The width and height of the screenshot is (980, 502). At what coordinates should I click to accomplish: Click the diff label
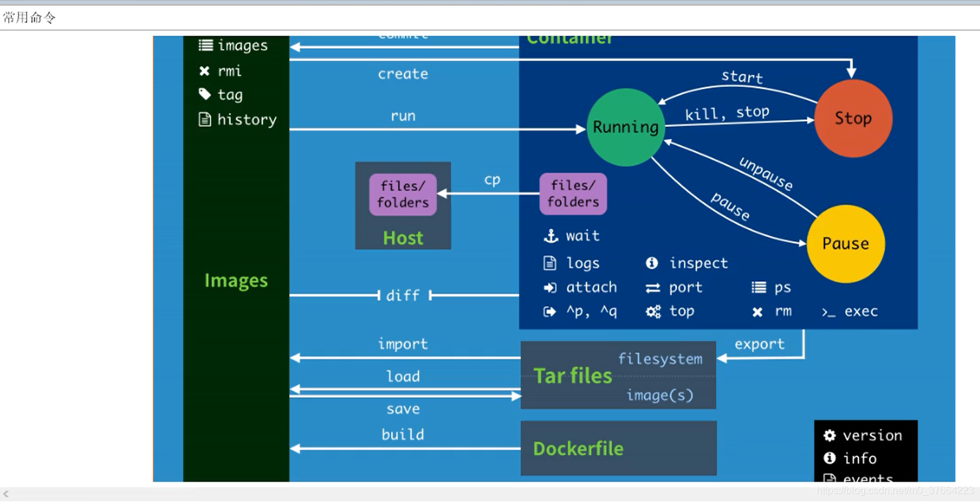point(403,295)
